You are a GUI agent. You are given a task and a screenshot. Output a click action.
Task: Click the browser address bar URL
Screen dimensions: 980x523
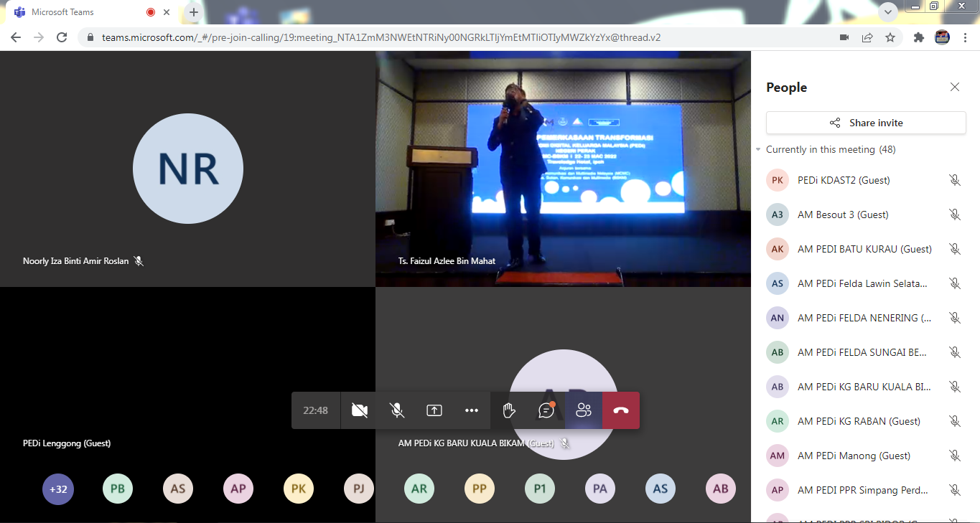point(381,37)
